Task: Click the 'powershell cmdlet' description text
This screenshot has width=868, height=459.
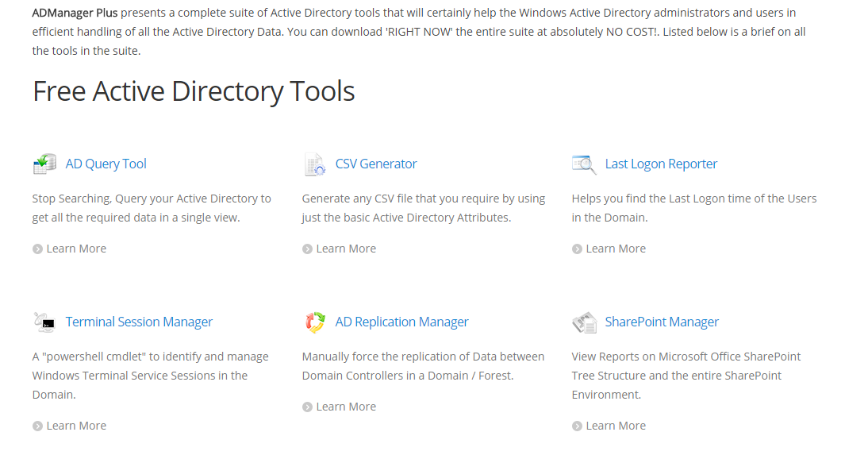Action: click(x=151, y=376)
